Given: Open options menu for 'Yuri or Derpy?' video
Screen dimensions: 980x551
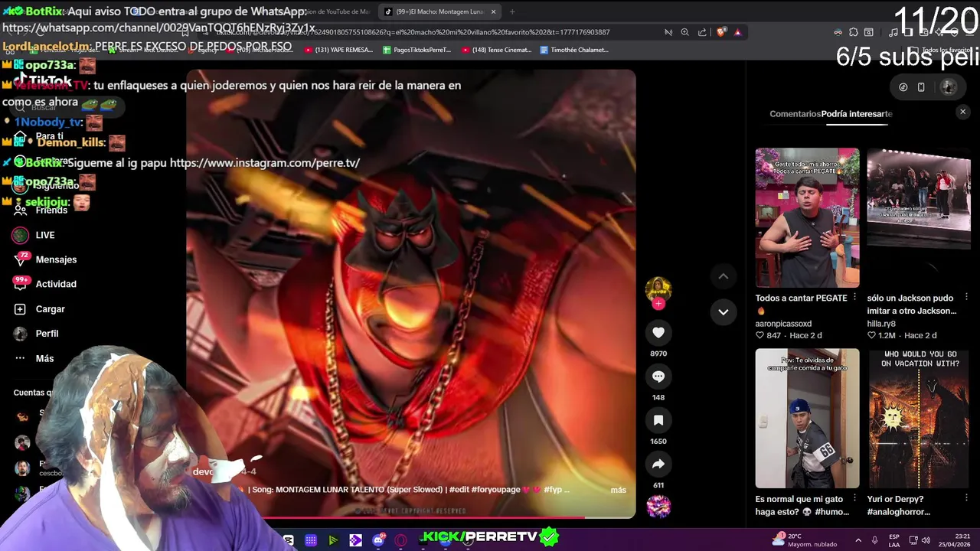Looking at the screenshot, I should pyautogui.click(x=966, y=498).
